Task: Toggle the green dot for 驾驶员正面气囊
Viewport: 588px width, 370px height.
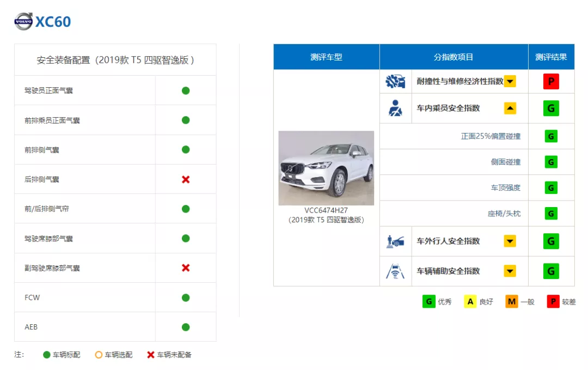Action: pyautogui.click(x=185, y=90)
